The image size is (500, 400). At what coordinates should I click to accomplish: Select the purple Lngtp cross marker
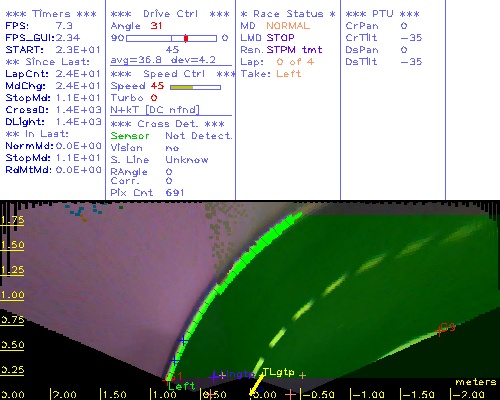click(x=213, y=377)
